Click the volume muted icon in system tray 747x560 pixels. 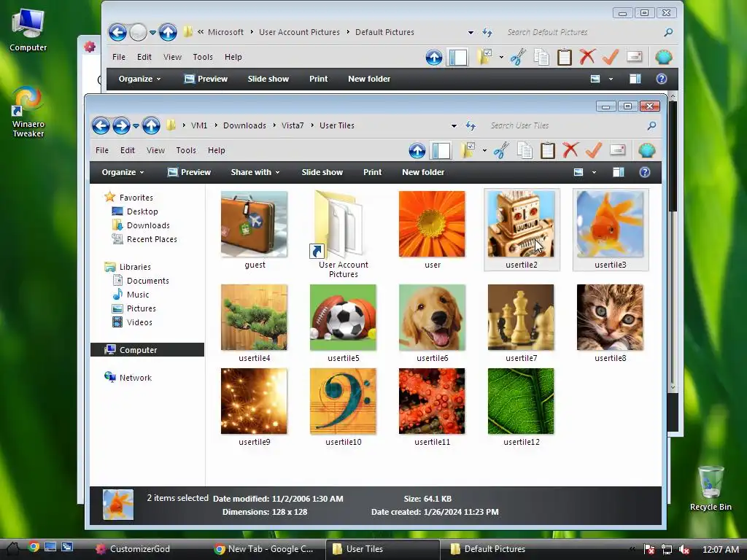[684, 549]
